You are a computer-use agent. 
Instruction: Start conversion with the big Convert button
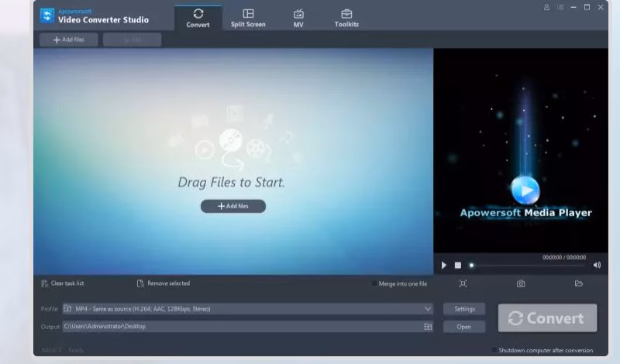(548, 318)
